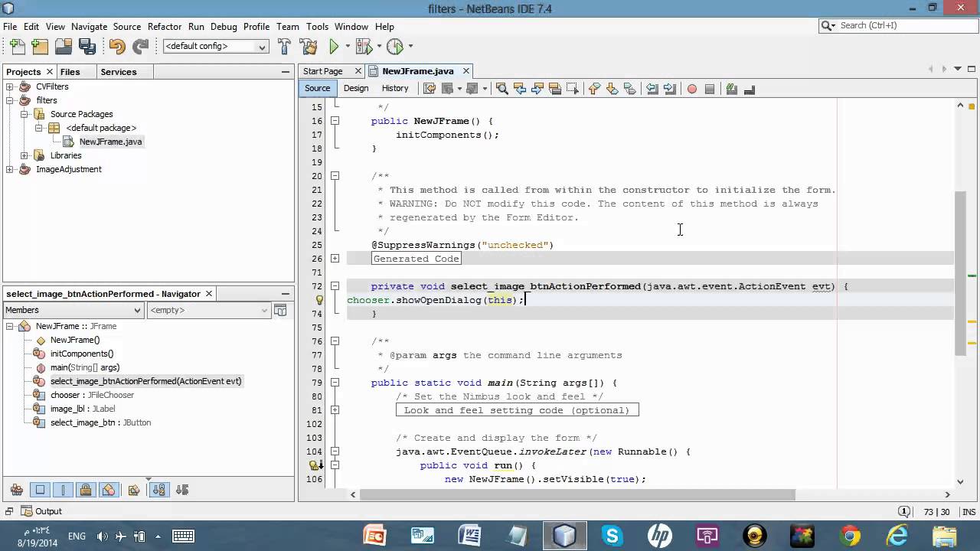This screenshot has height=551, width=980.
Task: Undo the last edit from the toolbar
Action: 117,47
